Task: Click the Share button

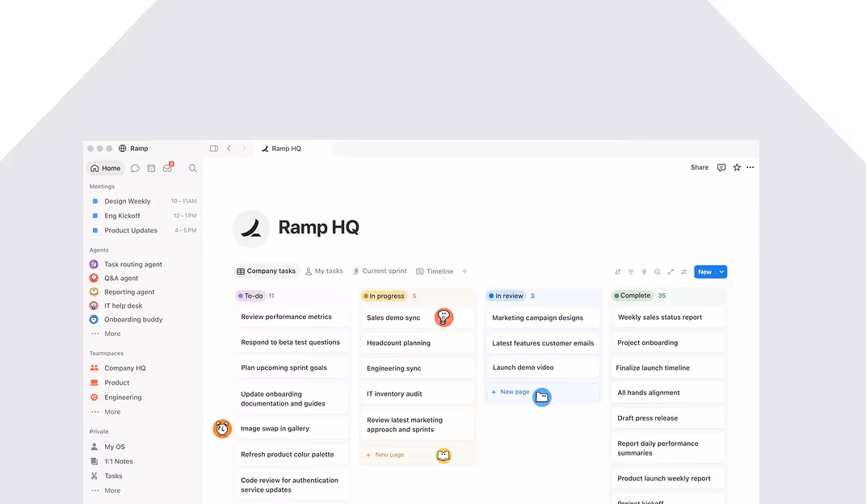Action: (700, 167)
